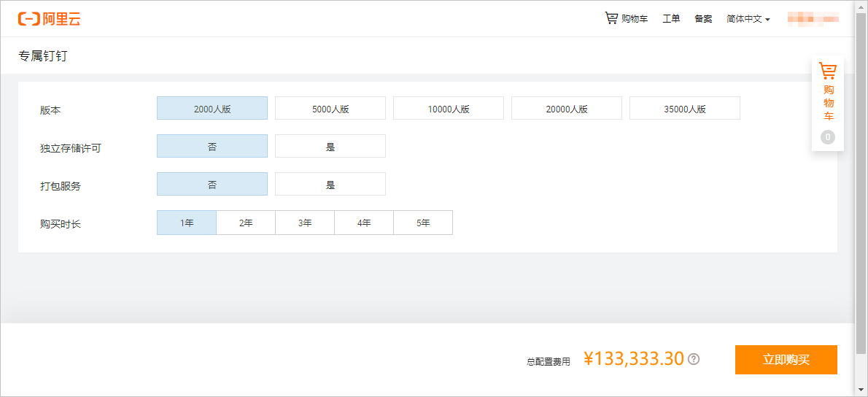868x397 pixels.
Task: Set 打包服务 to 否
Action: (212, 184)
